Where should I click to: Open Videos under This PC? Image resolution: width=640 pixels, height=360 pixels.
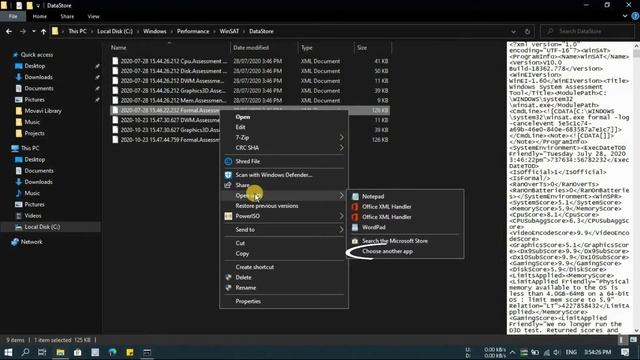[x=33, y=216]
